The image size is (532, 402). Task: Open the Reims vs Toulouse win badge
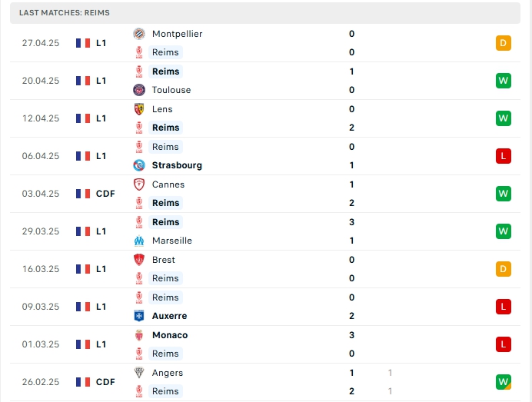(503, 81)
